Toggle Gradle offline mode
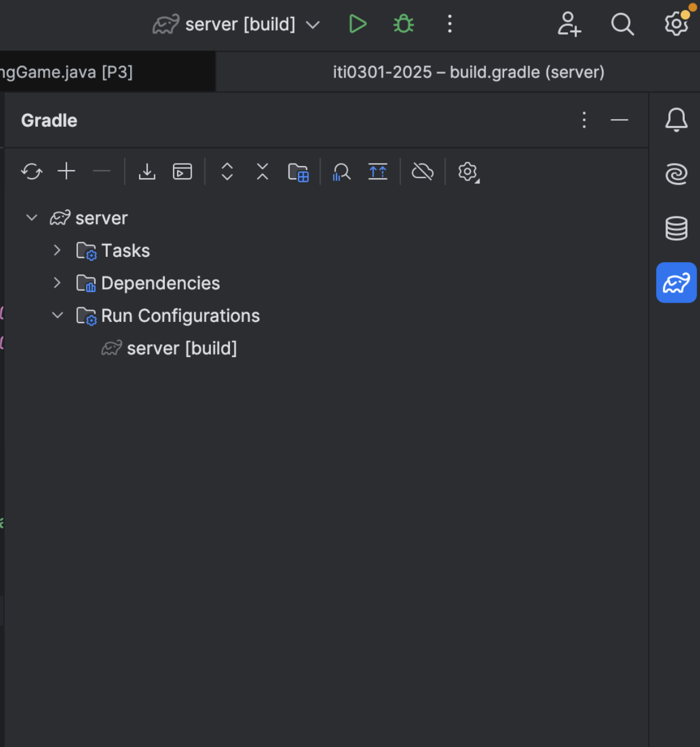This screenshot has width=700, height=747. pyautogui.click(x=423, y=172)
